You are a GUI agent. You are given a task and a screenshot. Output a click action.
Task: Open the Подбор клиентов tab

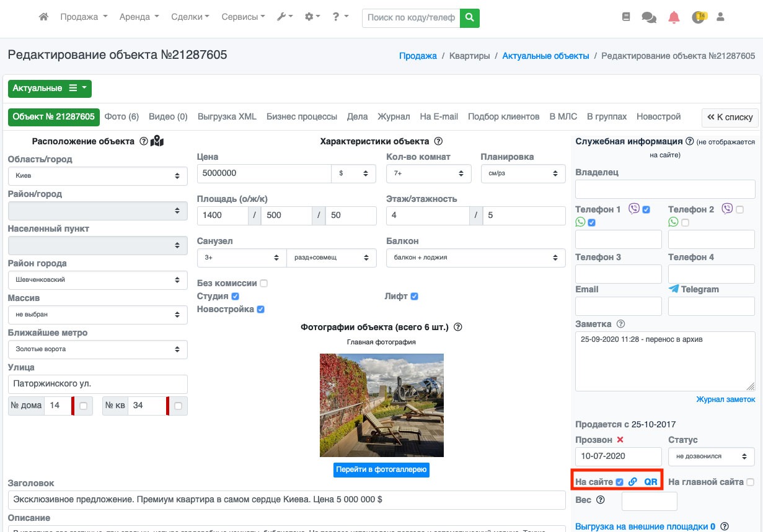click(x=503, y=116)
